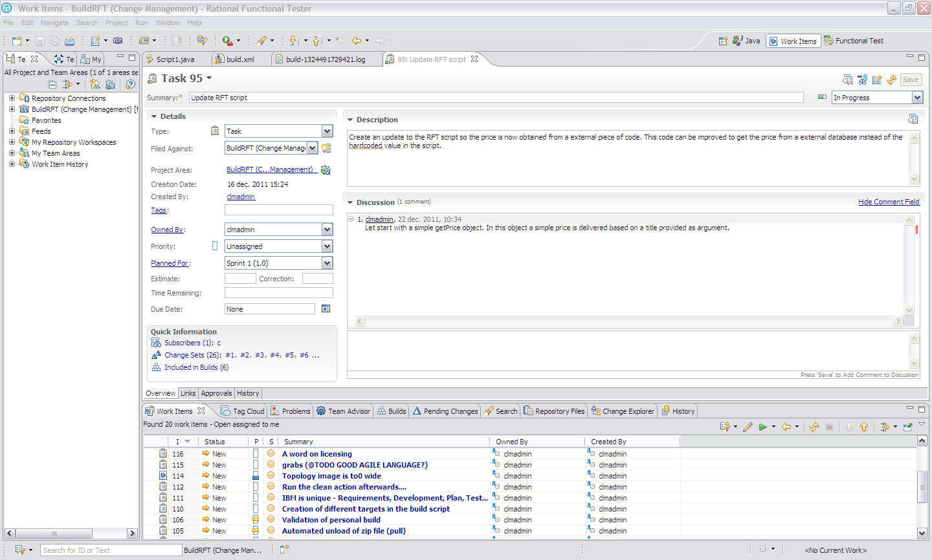Click the Included in Builds icon
This screenshot has width=932, height=560.
[156, 367]
